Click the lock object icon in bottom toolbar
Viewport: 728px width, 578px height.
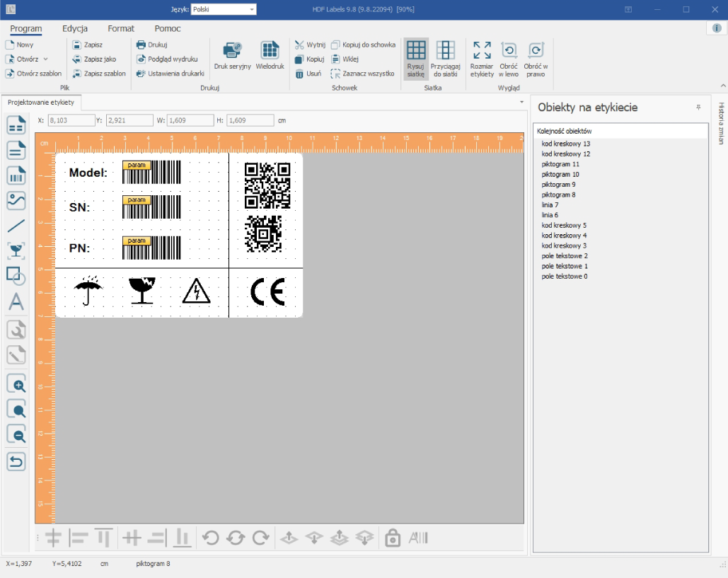393,538
